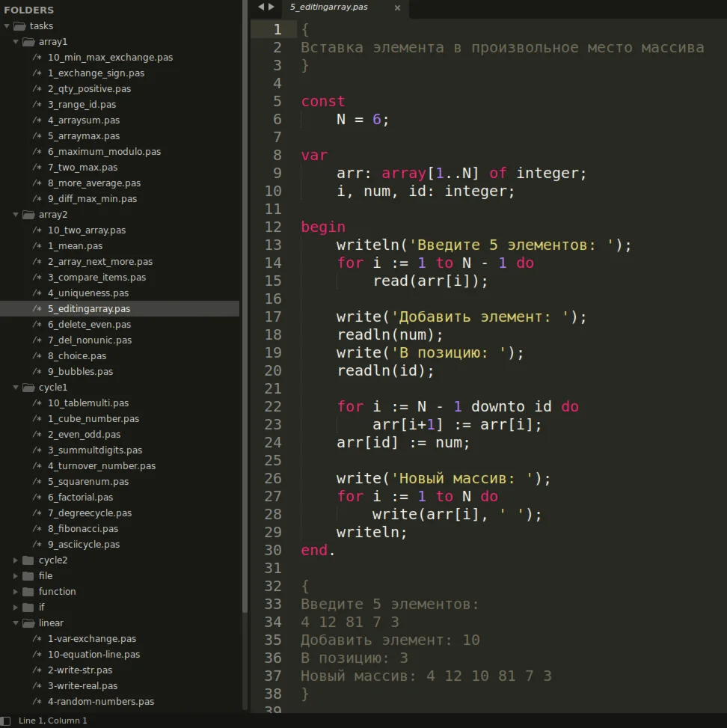
Task: Click line number 22 in the gutter
Action: [x=273, y=406]
